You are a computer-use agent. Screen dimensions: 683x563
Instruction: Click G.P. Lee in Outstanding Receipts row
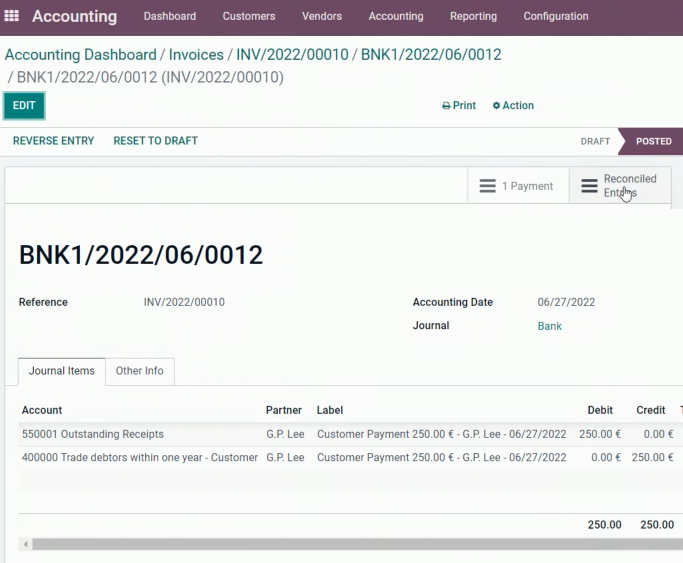pos(285,434)
